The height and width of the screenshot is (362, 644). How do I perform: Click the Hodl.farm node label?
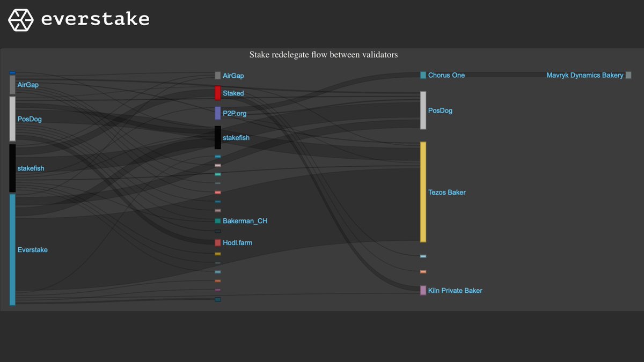pyautogui.click(x=237, y=243)
